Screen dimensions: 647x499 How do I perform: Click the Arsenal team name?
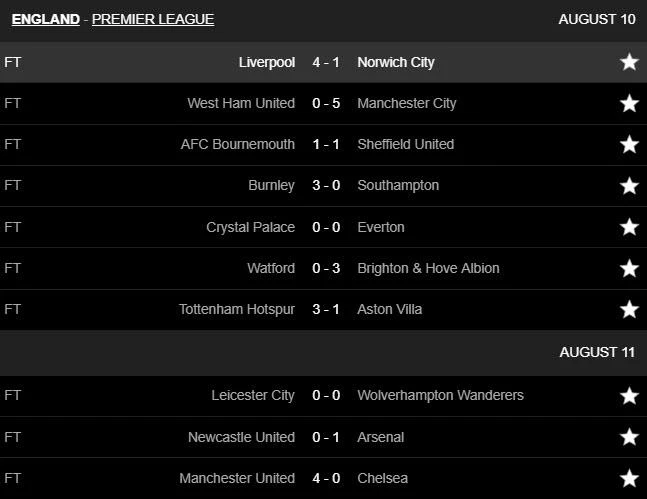[x=382, y=437]
